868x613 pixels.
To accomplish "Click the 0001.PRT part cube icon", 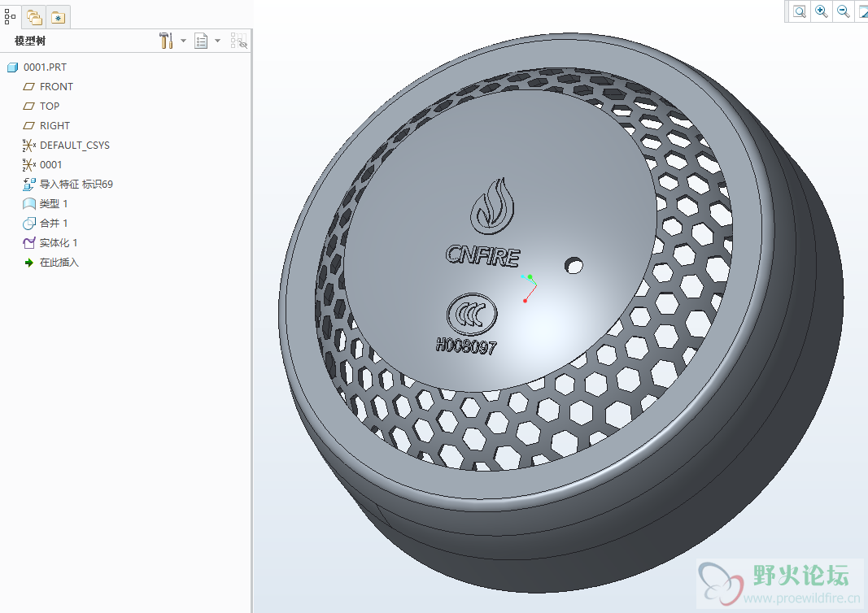I will click(12, 67).
